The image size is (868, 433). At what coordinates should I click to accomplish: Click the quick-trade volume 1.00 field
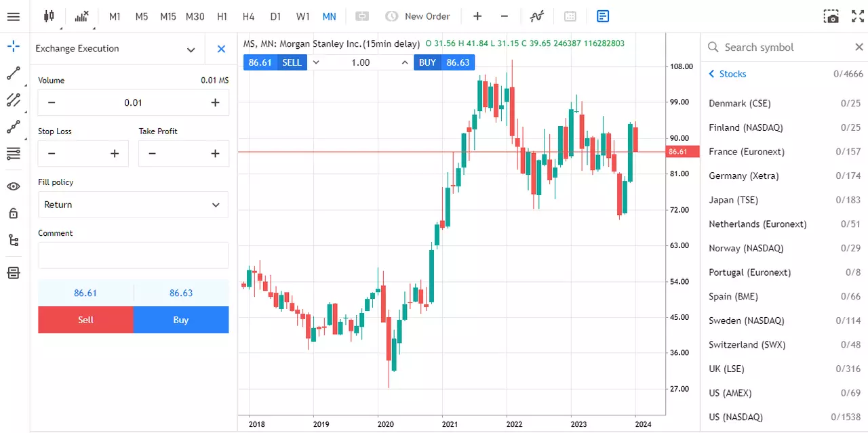(360, 62)
